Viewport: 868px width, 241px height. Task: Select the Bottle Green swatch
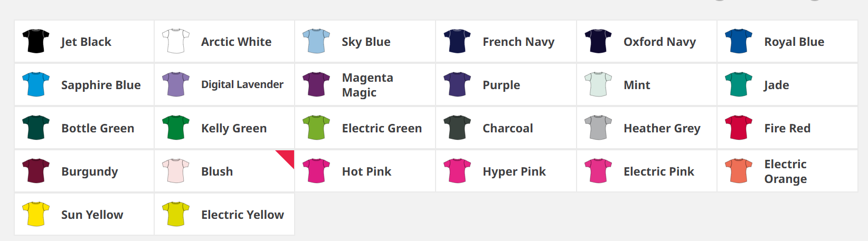(36, 128)
